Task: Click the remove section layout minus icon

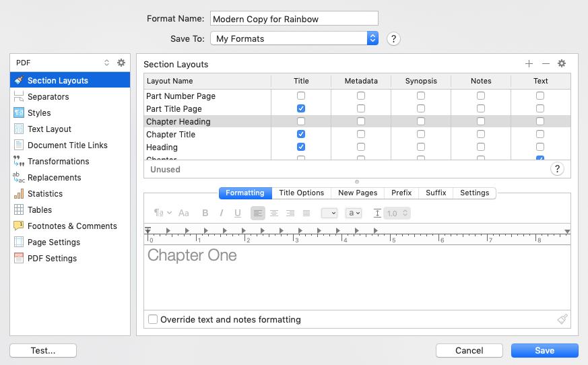Action: (x=546, y=64)
